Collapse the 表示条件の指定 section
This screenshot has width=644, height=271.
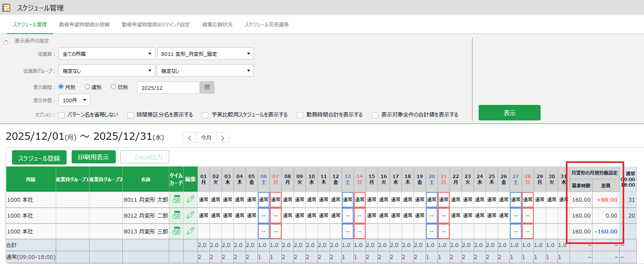pyautogui.click(x=6, y=41)
